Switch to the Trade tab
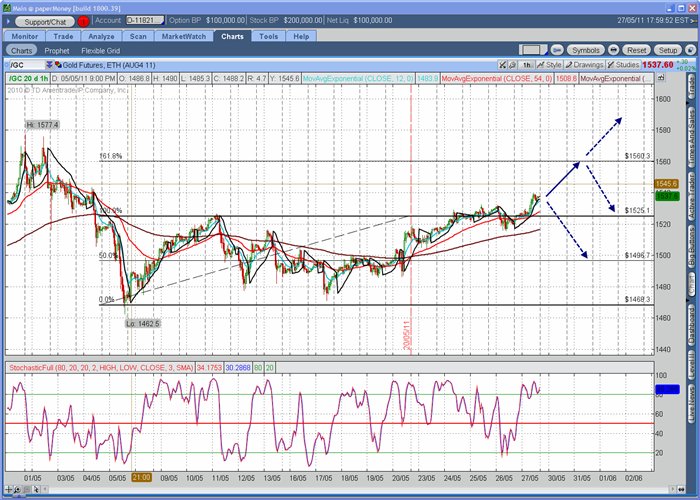 tap(63, 36)
